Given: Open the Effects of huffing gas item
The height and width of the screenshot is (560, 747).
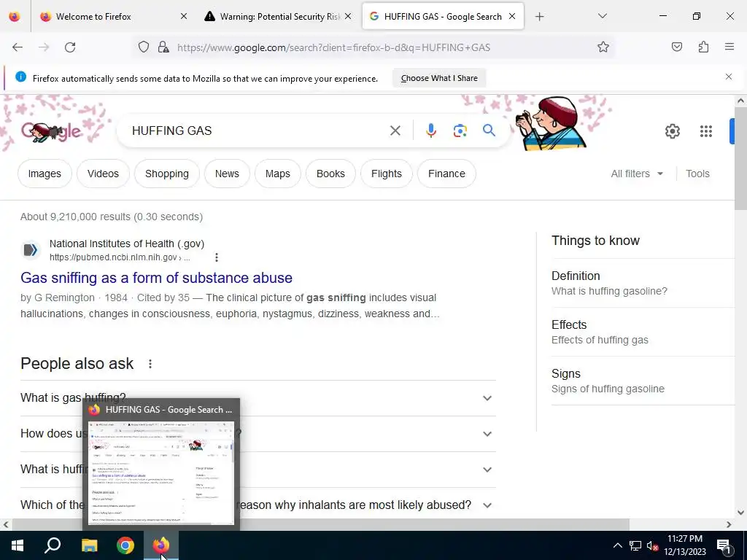Looking at the screenshot, I should click(643, 332).
